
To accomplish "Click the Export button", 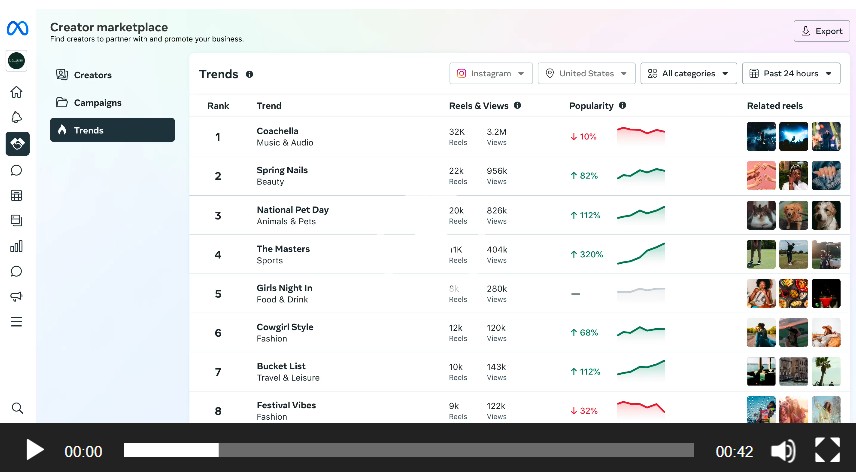I will click(x=822, y=31).
